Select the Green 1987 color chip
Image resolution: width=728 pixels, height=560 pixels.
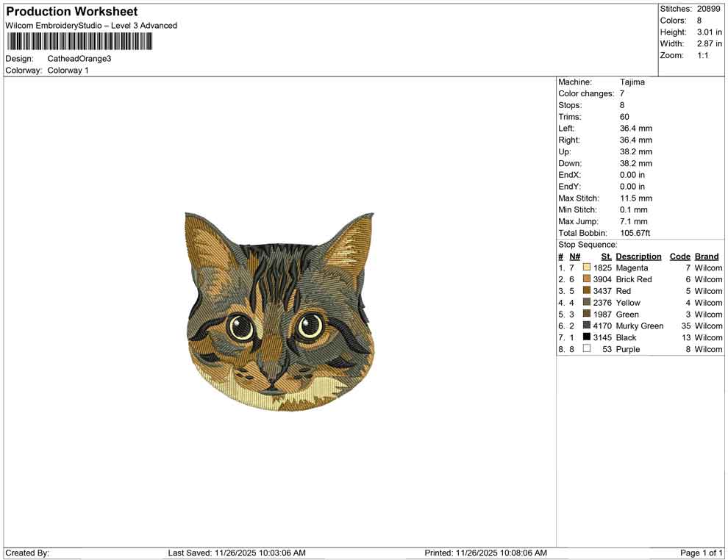586,315
